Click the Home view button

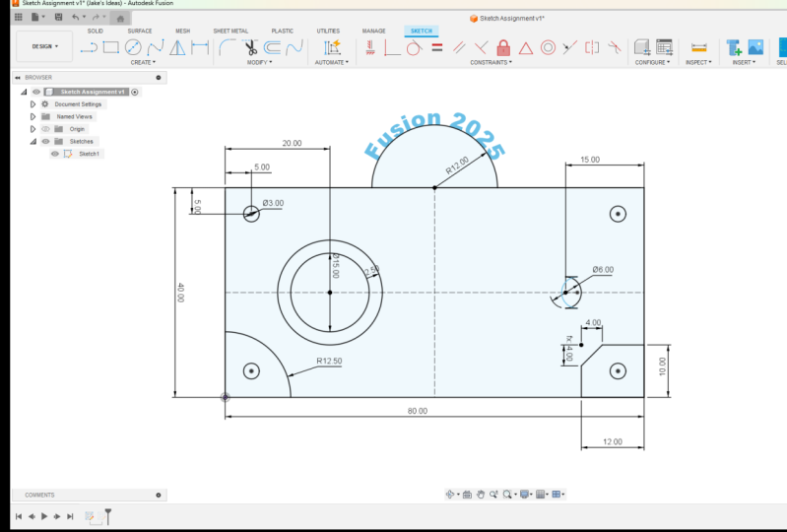[120, 19]
